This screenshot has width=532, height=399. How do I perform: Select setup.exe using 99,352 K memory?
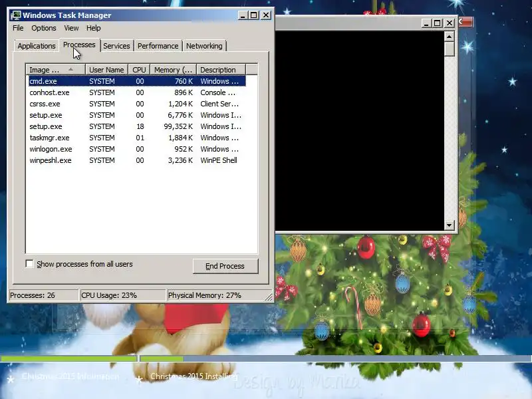click(137, 126)
